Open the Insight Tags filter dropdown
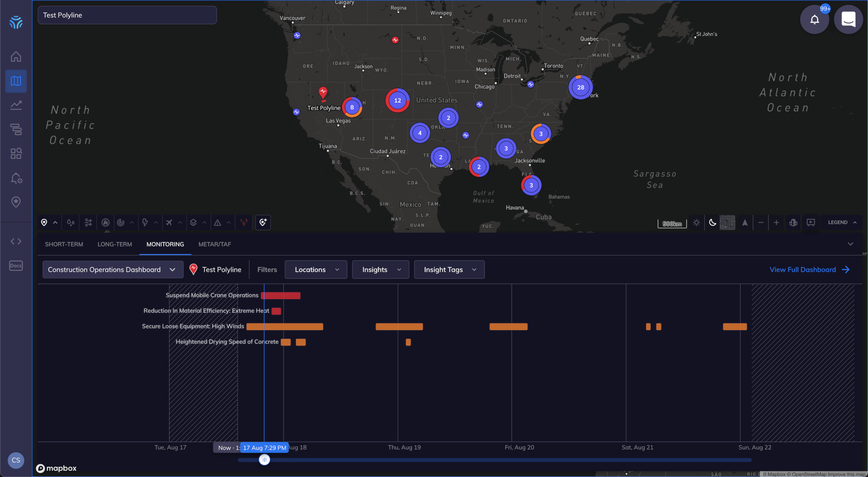 click(449, 270)
